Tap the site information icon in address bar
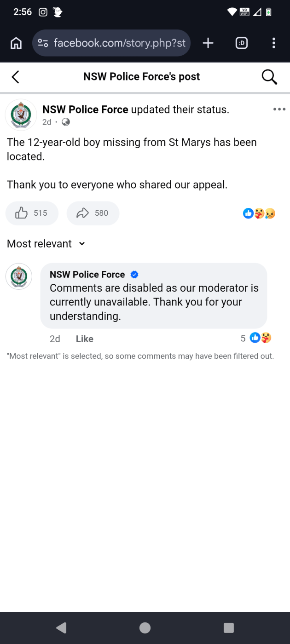 pyautogui.click(x=43, y=43)
